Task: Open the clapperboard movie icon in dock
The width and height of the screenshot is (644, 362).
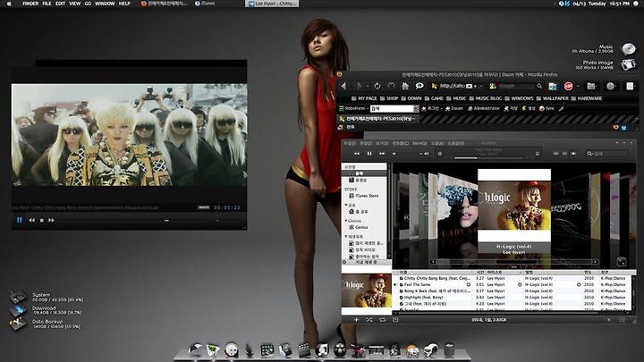Action: point(304,350)
